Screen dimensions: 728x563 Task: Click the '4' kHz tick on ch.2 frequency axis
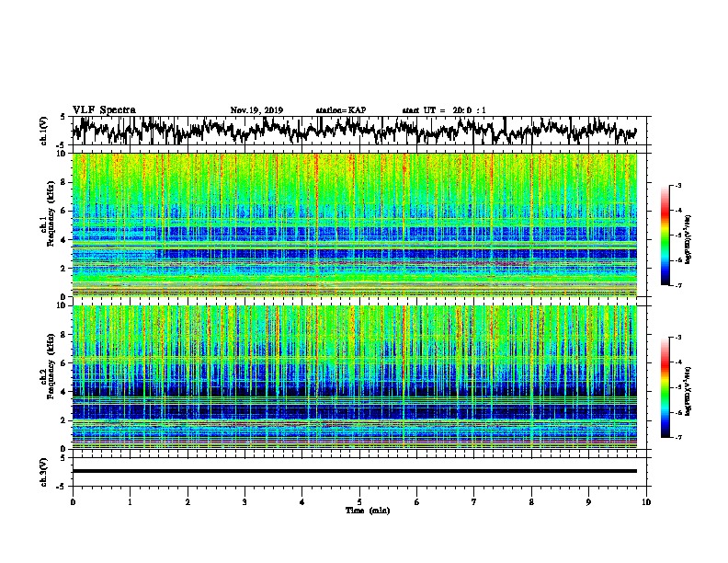click(x=65, y=392)
